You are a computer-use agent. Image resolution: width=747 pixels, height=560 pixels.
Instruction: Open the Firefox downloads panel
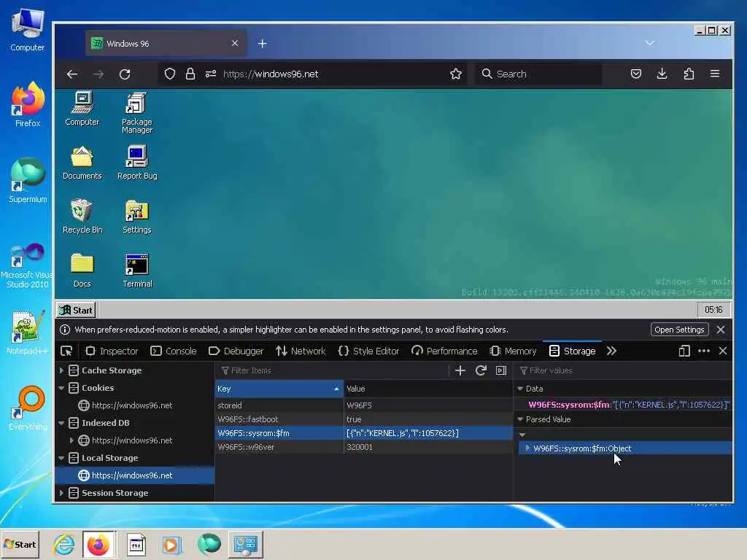tap(662, 74)
